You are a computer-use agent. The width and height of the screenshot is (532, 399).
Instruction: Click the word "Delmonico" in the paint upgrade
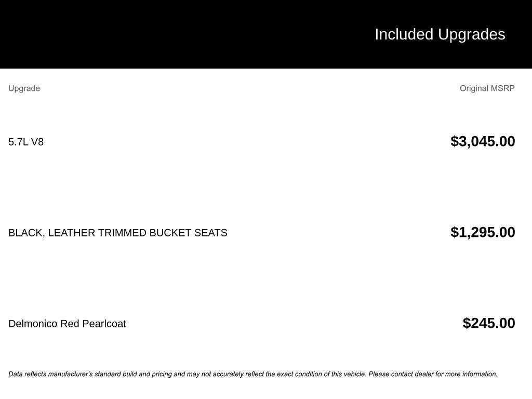[33, 324]
